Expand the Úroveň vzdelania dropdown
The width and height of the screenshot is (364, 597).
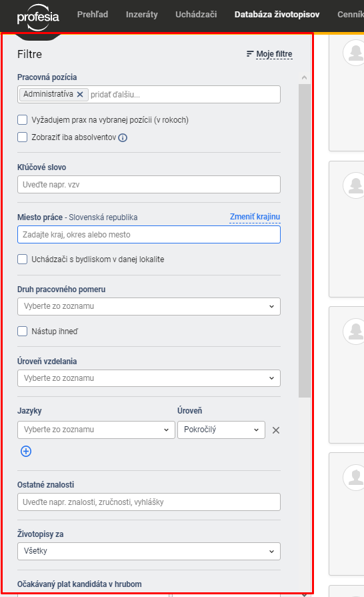click(x=149, y=378)
